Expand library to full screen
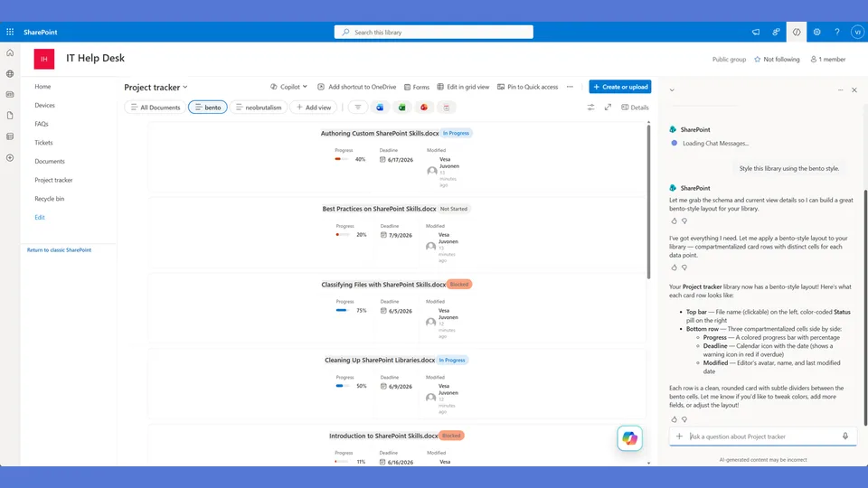Image resolution: width=868 pixels, height=488 pixels. [x=608, y=108]
